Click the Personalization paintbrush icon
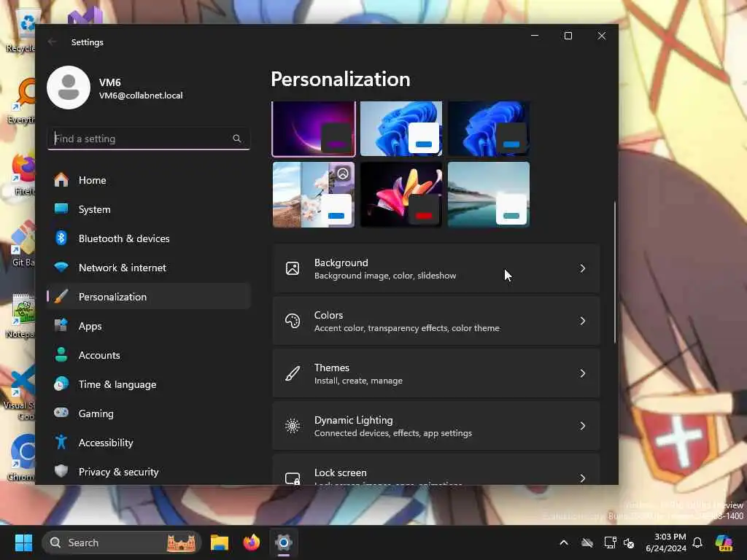Screen dimensions: 747x560 click(61, 296)
